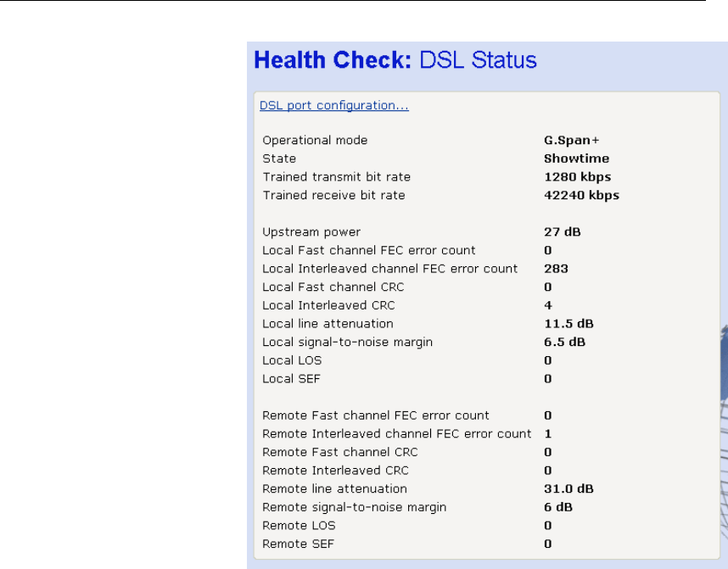Select the Remote signal-to-noise margin label

pos(355,507)
